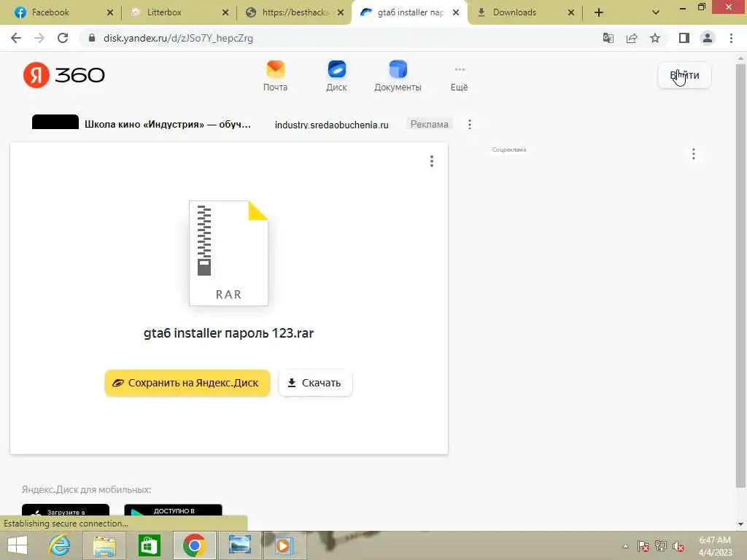Expand the tab search chevron
Screen dimensions: 747x560
656,12
